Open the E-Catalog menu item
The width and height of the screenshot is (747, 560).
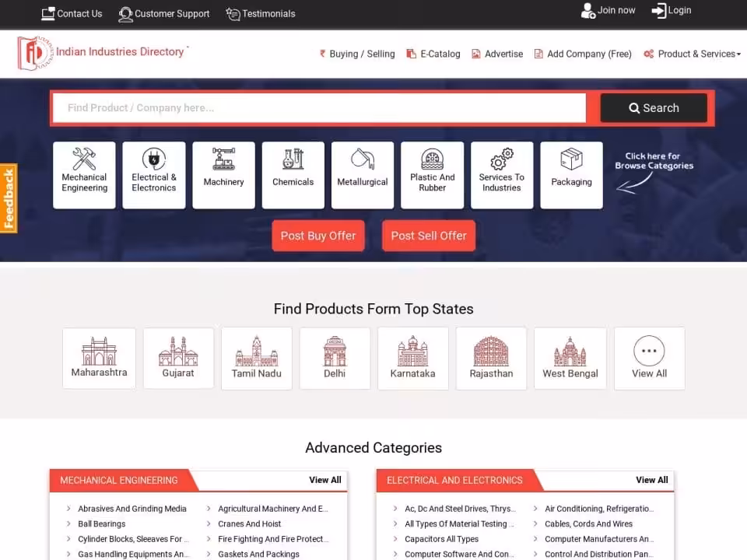point(433,54)
